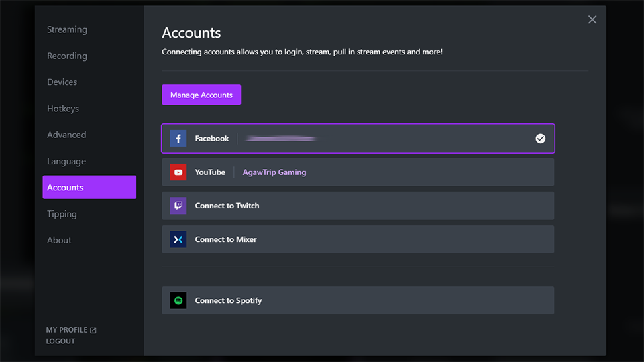Open the About section
Viewport: 644px width, 362px height.
[x=59, y=240]
